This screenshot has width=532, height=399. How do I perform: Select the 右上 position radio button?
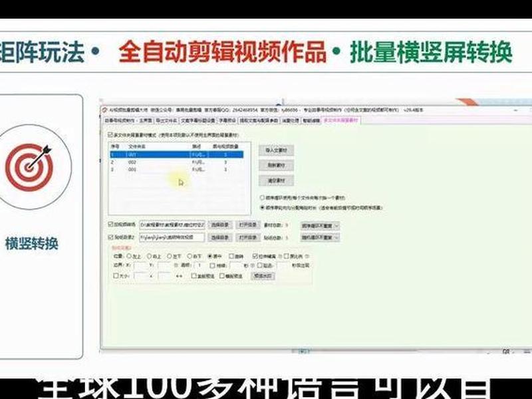149,256
